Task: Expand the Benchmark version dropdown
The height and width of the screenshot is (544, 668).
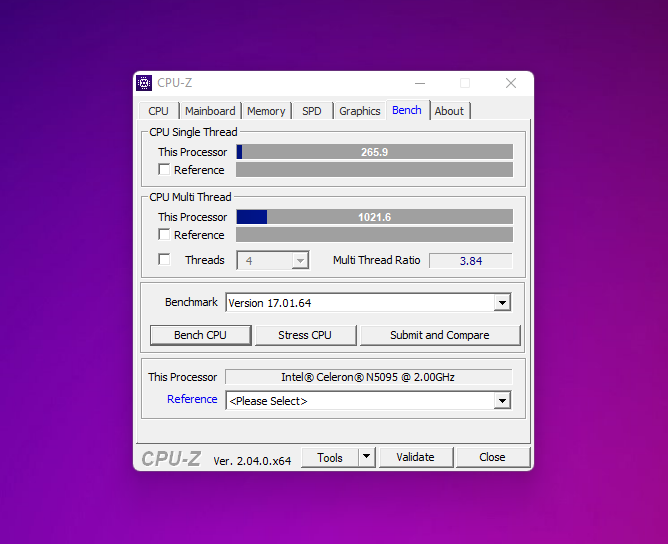Action: point(502,303)
